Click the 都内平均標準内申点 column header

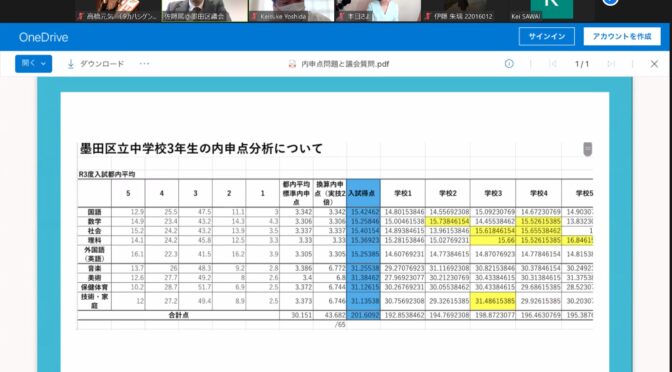tap(296, 193)
